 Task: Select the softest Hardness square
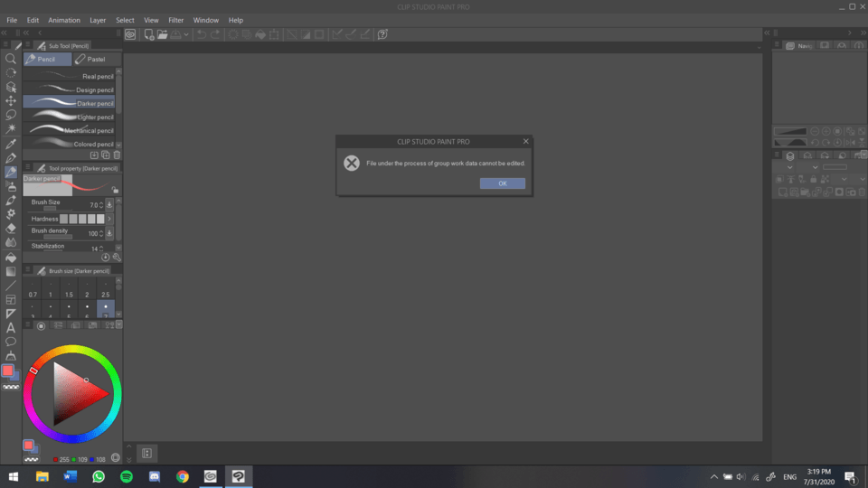click(63, 219)
